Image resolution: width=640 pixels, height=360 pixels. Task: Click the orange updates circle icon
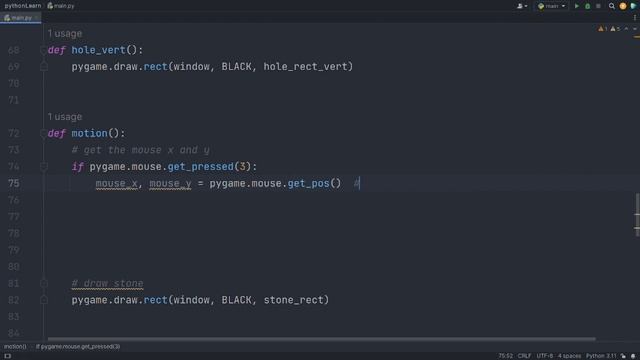(x=622, y=6)
